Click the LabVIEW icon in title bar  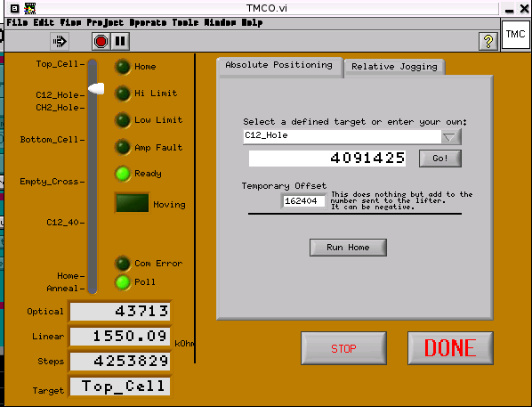[x=30, y=8]
